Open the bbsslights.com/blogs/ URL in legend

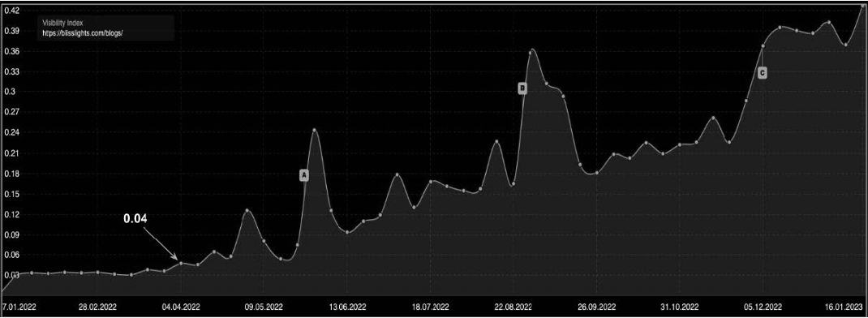(x=83, y=33)
